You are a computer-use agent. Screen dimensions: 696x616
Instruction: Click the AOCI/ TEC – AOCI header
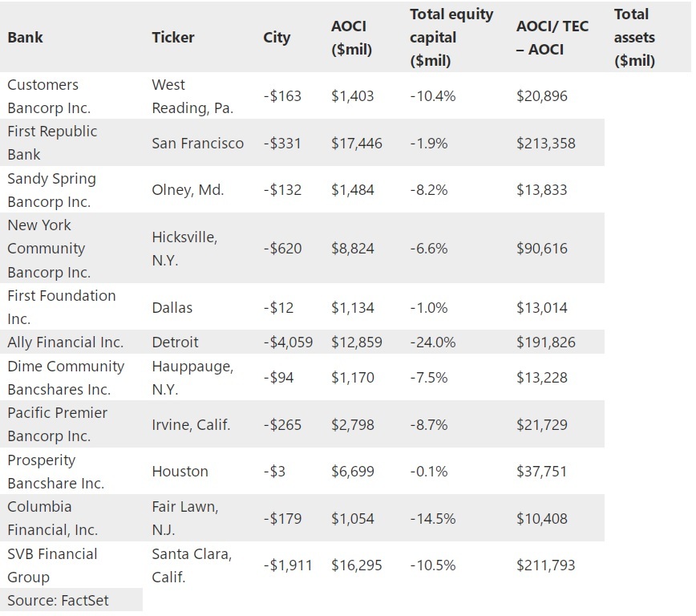click(x=552, y=37)
